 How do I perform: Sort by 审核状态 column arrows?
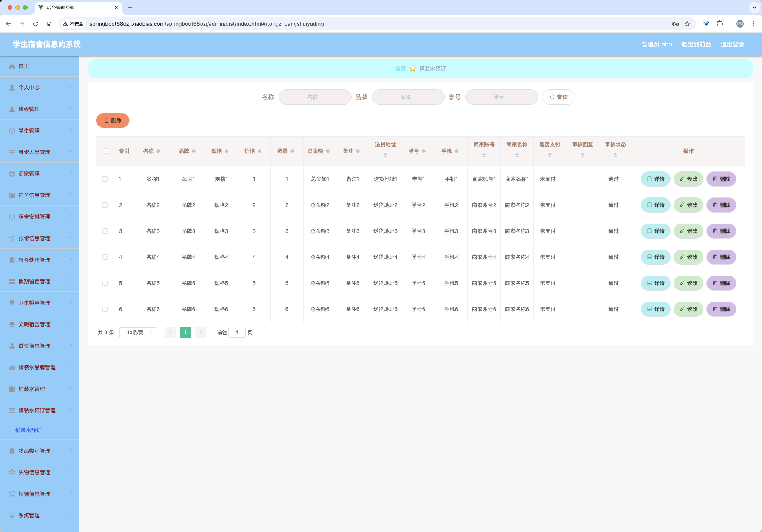point(615,155)
